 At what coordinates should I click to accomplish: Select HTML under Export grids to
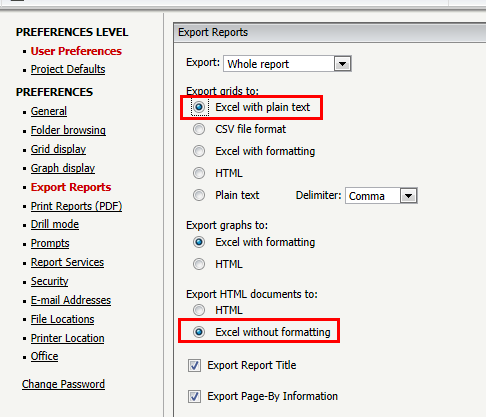point(199,173)
